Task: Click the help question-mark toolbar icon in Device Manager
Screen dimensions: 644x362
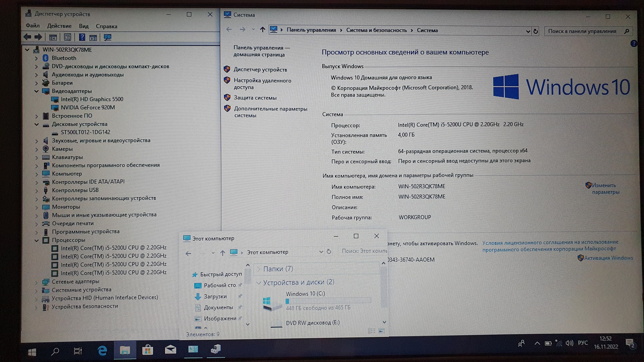Action: coord(82,37)
